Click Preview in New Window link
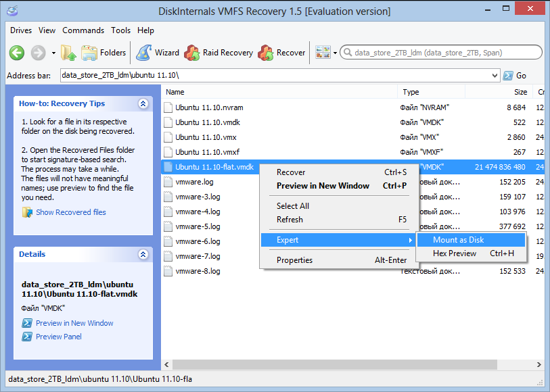This screenshot has width=550, height=392. click(74, 323)
